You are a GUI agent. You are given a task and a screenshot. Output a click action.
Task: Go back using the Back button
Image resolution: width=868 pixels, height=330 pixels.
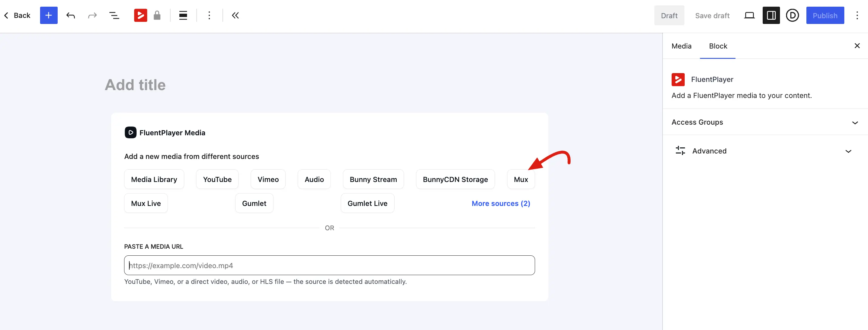tap(17, 15)
